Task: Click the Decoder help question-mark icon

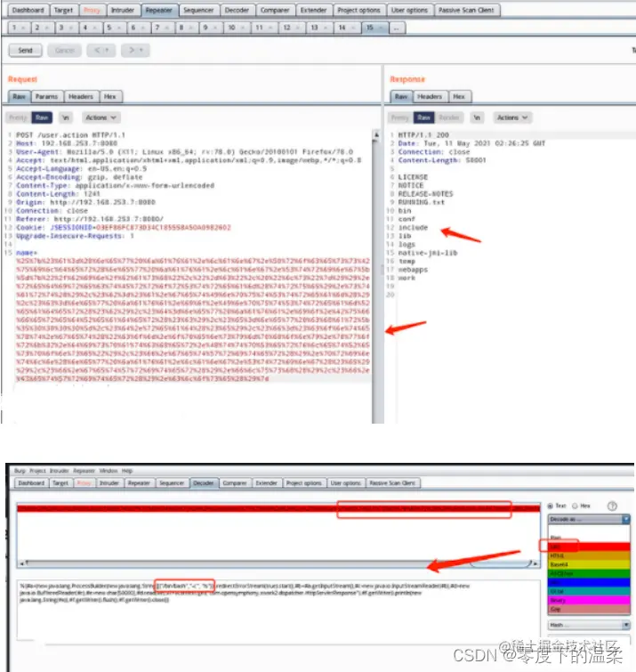Action: [x=613, y=506]
